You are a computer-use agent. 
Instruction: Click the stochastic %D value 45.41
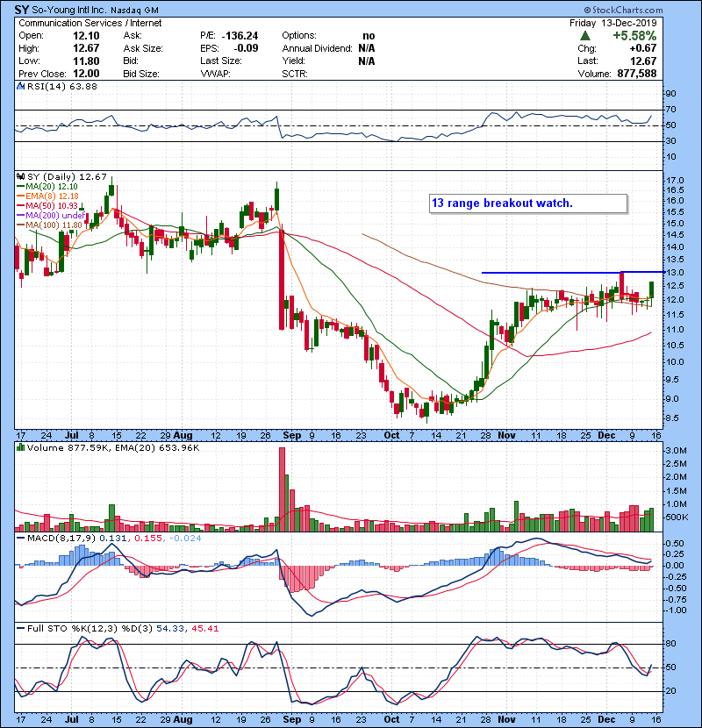coord(204,629)
